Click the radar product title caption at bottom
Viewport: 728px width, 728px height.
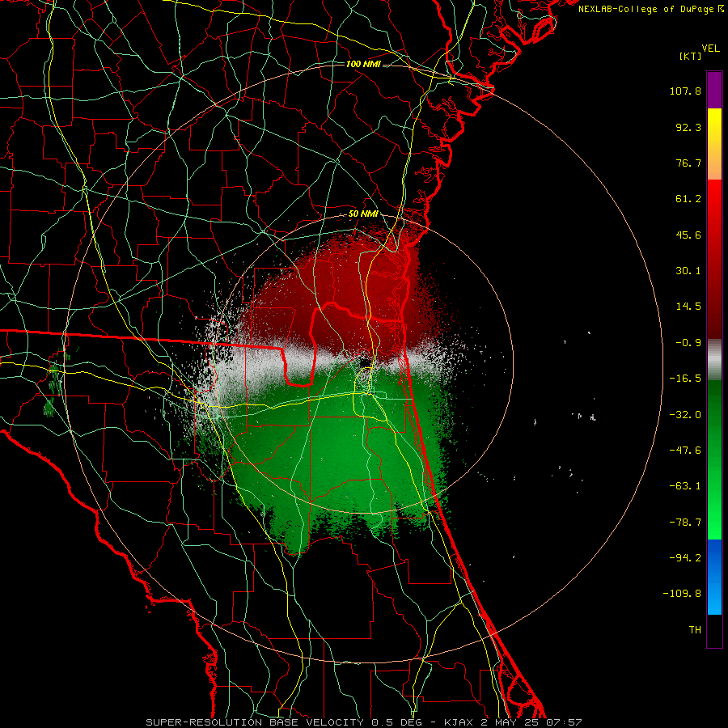tap(363, 722)
